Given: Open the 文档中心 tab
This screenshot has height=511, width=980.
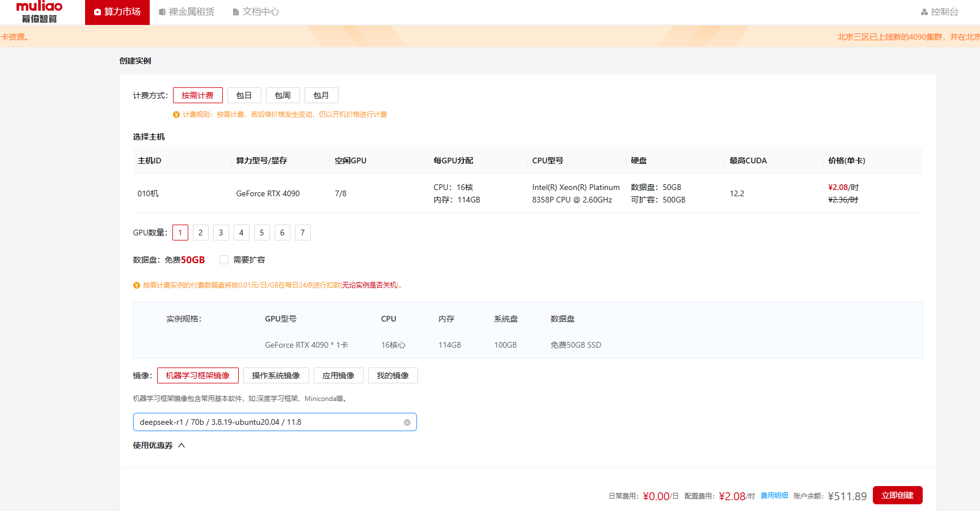Looking at the screenshot, I should click(x=256, y=12).
